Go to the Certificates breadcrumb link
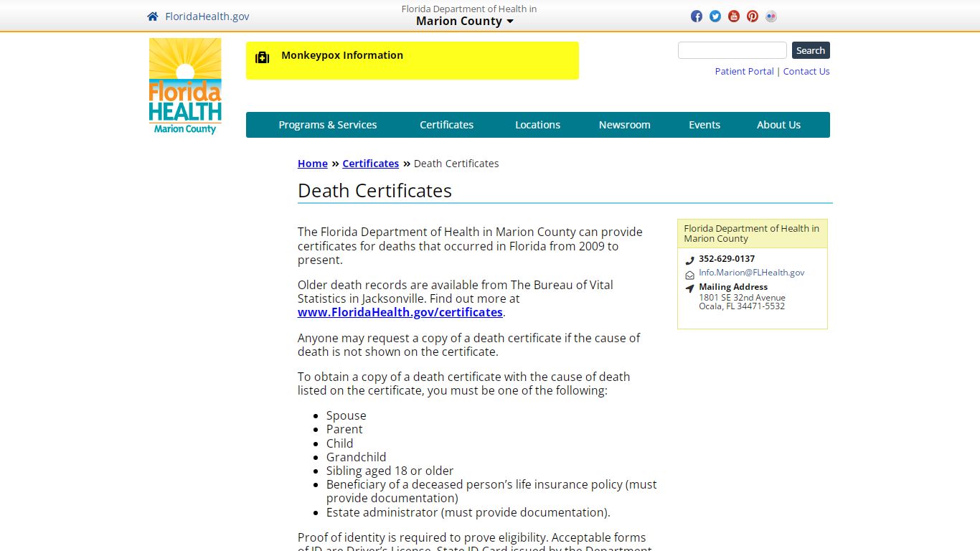The image size is (980, 551). click(x=371, y=164)
